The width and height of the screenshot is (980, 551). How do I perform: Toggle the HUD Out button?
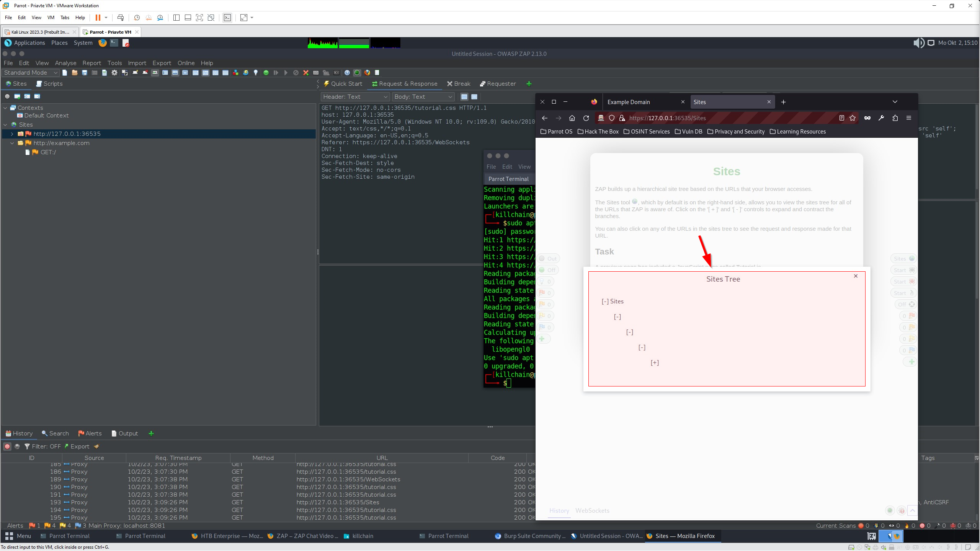coord(548,258)
